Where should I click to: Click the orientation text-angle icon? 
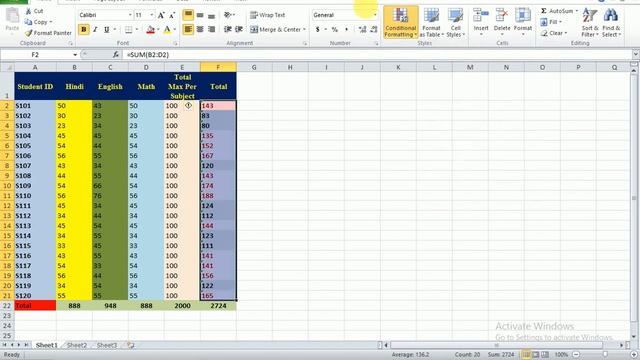click(228, 15)
